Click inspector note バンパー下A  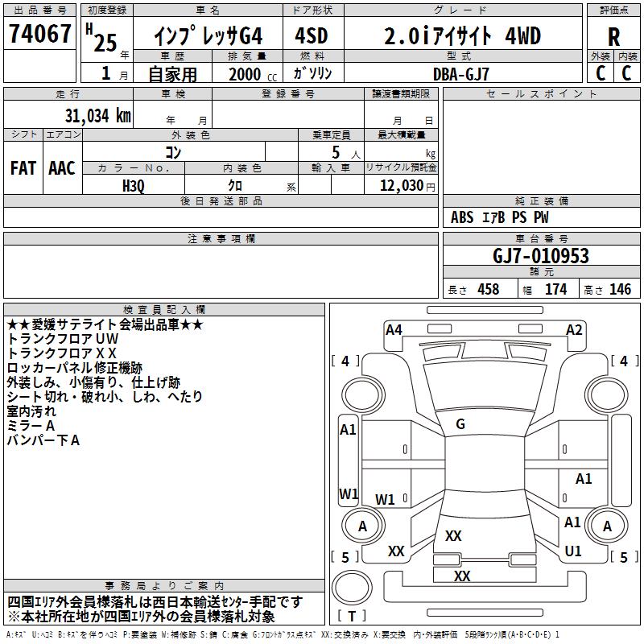point(43,440)
